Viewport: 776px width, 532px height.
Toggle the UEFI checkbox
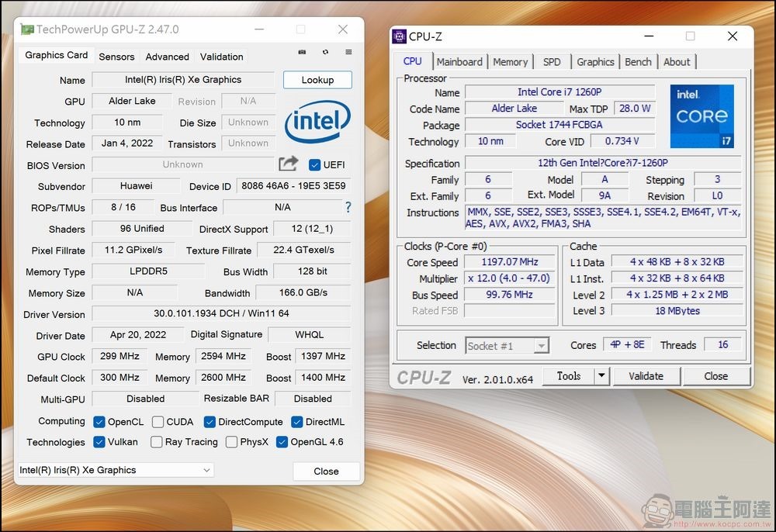coord(314,164)
